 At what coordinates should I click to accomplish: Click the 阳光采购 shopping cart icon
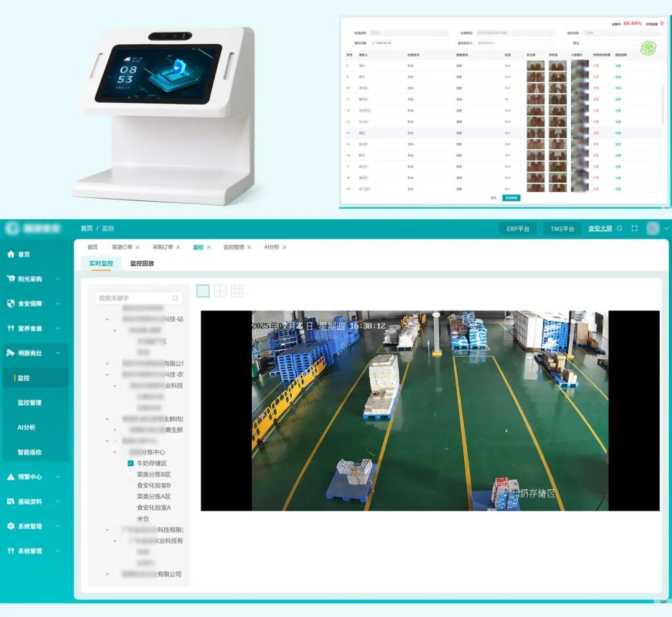pos(11,279)
